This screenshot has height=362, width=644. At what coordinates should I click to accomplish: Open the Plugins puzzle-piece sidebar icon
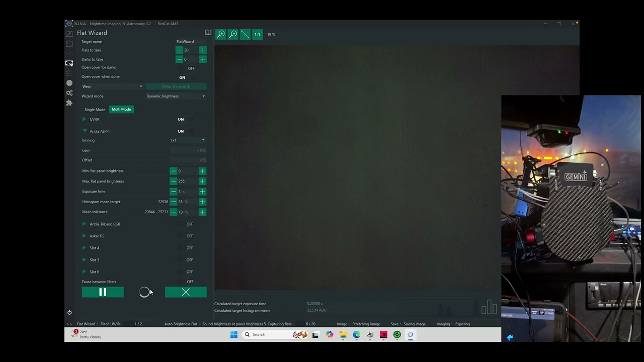pos(69,103)
